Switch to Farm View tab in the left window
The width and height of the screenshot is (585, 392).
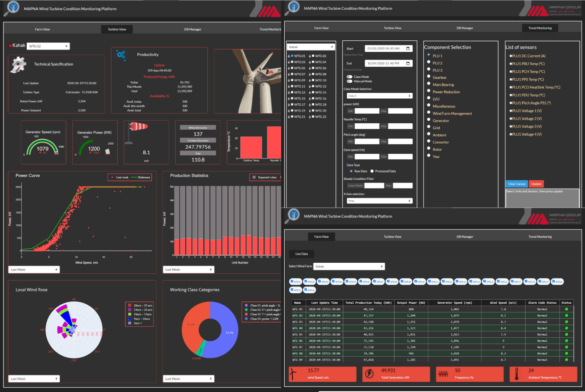42,29
